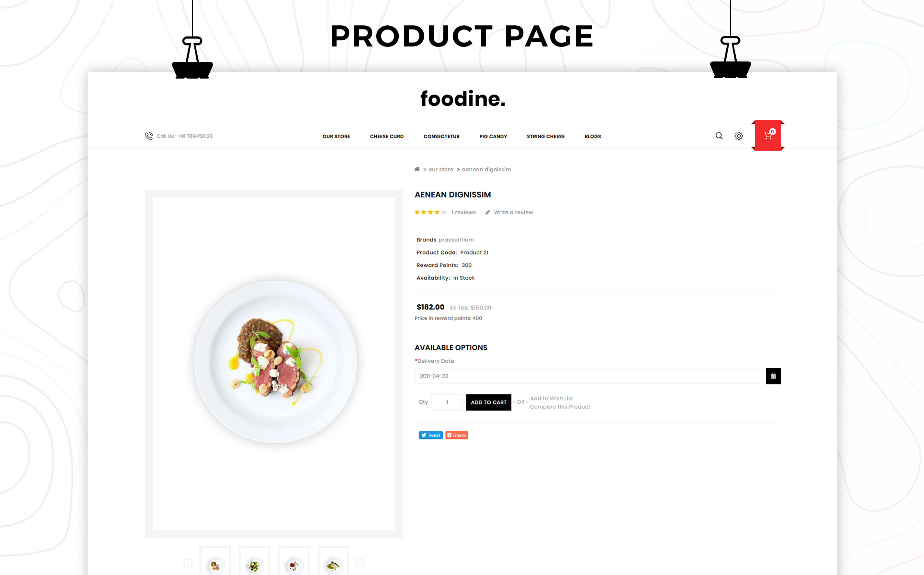Open the Our Store menu
The width and height of the screenshot is (924, 575).
pos(336,137)
